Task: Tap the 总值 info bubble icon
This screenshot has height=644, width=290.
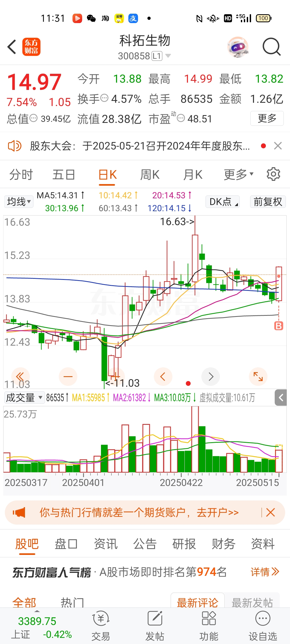Action: click(x=34, y=118)
